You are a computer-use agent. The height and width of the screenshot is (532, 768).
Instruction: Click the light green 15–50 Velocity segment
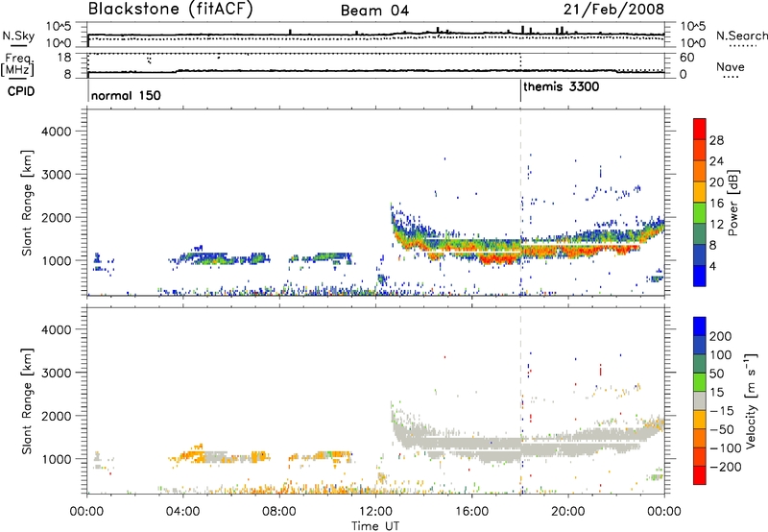coord(700,382)
